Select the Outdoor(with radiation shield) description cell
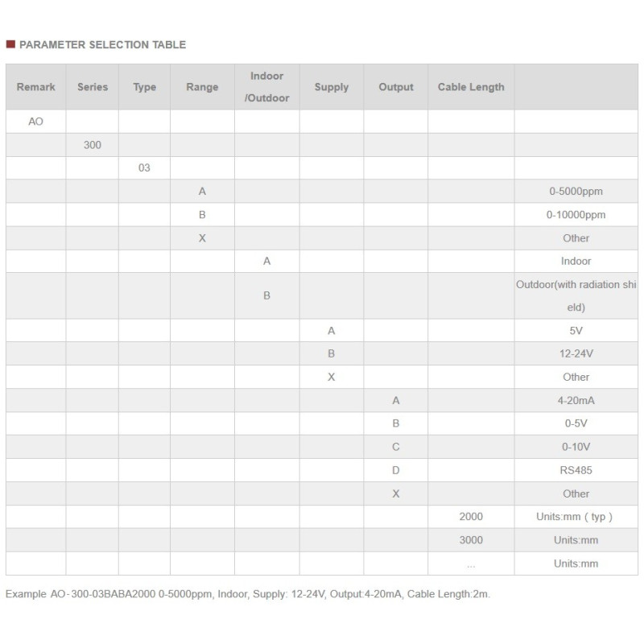 tap(576, 295)
